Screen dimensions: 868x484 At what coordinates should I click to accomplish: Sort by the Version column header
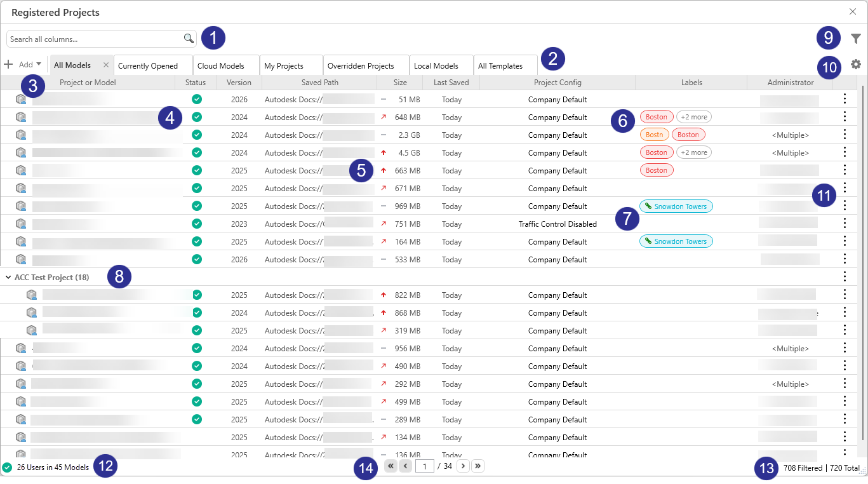pyautogui.click(x=239, y=83)
